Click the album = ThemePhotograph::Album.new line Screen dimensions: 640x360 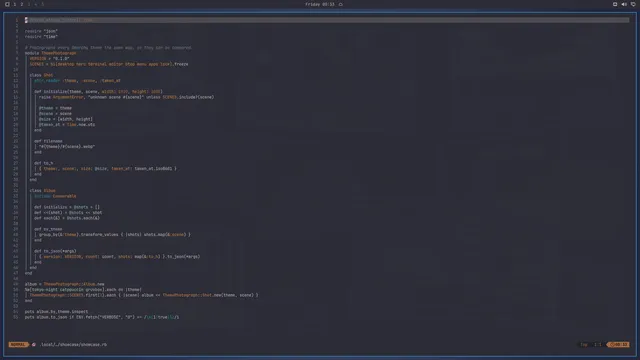64,284
